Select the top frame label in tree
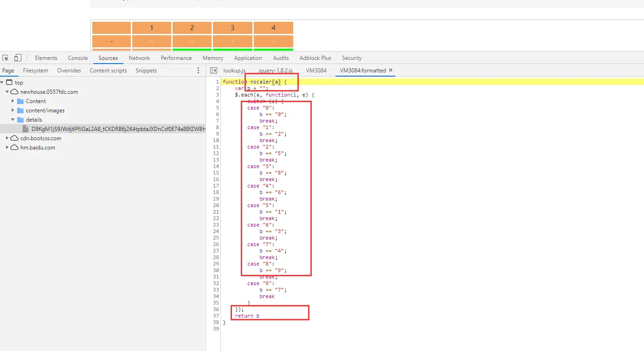The width and height of the screenshot is (644, 351). tap(19, 83)
